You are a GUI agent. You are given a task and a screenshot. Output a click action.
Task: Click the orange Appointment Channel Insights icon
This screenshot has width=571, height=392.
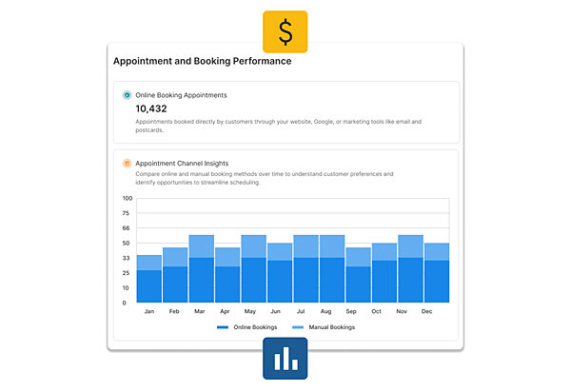[x=128, y=163]
